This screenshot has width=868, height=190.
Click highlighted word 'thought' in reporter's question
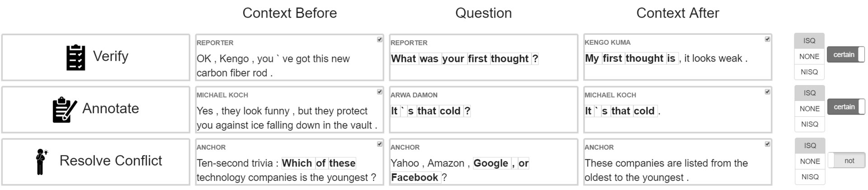pos(509,59)
